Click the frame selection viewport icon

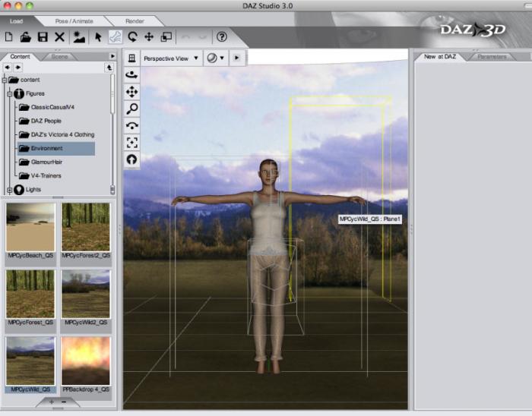point(132,143)
